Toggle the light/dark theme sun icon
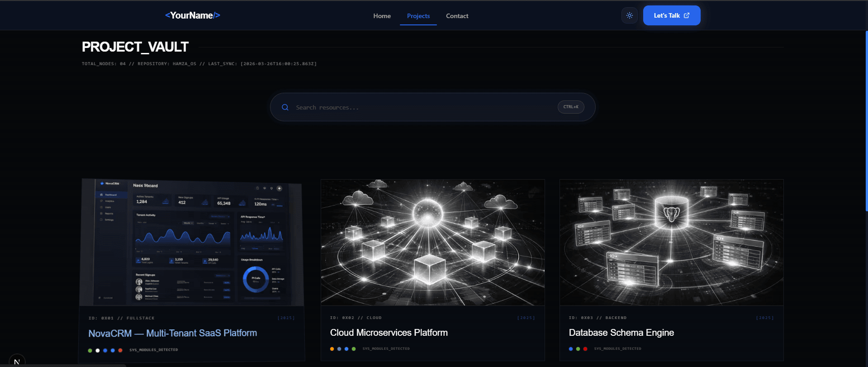Viewport: 868px width, 367px height. 629,15
